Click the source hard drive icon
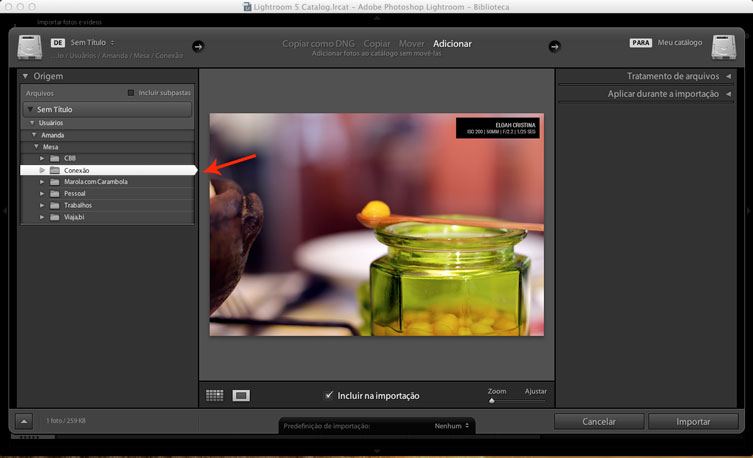 (30, 48)
